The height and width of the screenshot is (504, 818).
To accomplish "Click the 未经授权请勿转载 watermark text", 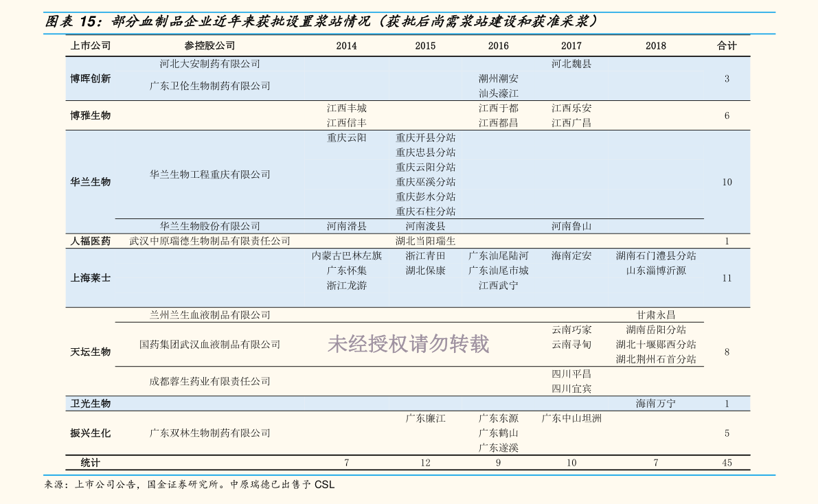I will point(409,344).
